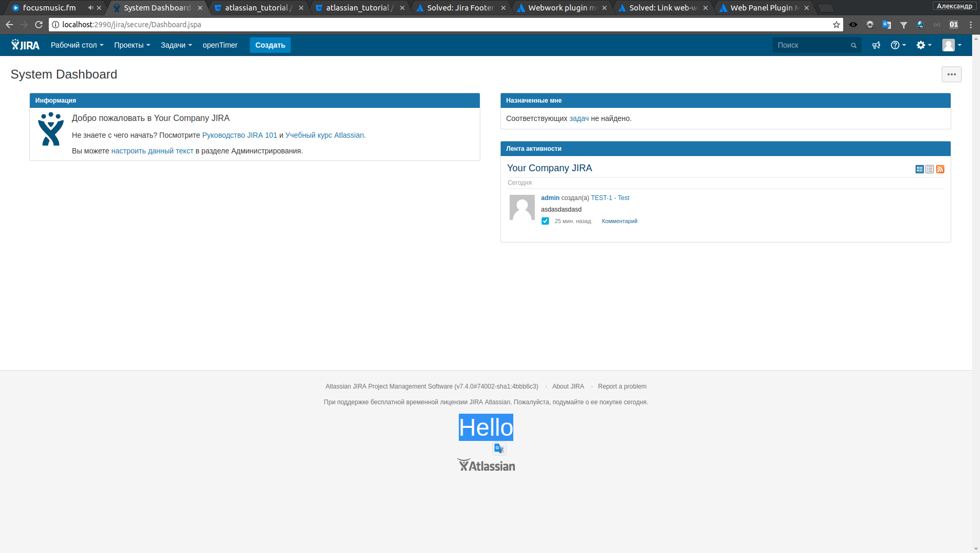Click the настроить данный текст link
Image resolution: width=980 pixels, height=553 pixels.
pyautogui.click(x=152, y=151)
